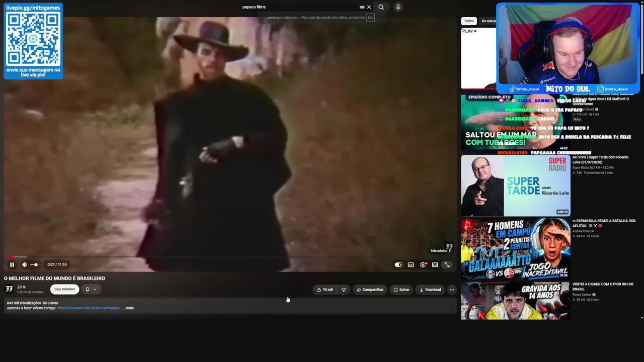Image resolution: width=644 pixels, height=362 pixels.
Task: Start voice search with the microphone icon
Action: pos(398,7)
